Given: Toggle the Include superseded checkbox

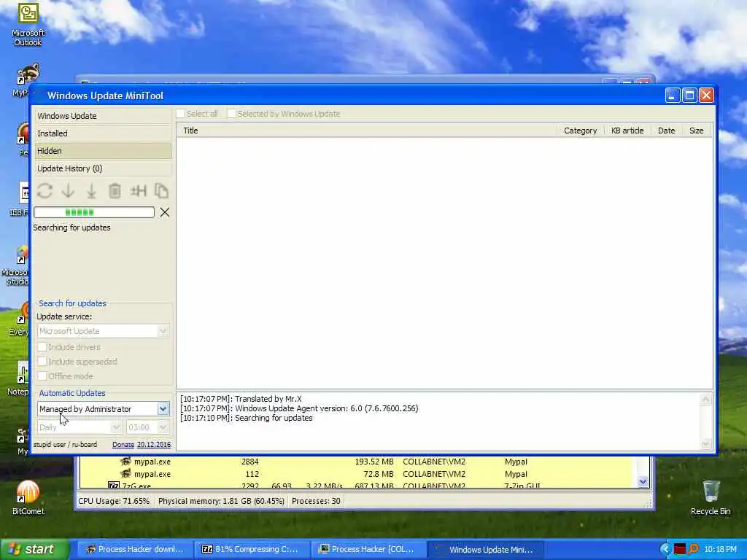Looking at the screenshot, I should pos(42,362).
